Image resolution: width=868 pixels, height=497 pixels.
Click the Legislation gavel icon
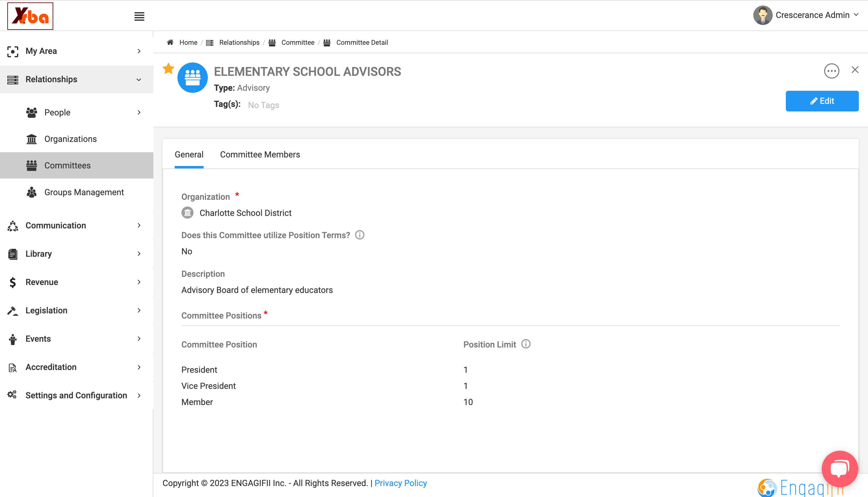12,311
